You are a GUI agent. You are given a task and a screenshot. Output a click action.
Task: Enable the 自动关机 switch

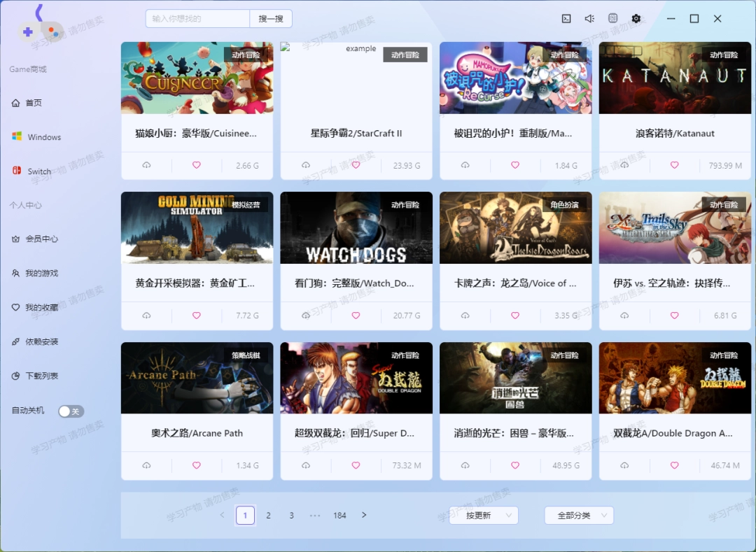pyautogui.click(x=70, y=411)
